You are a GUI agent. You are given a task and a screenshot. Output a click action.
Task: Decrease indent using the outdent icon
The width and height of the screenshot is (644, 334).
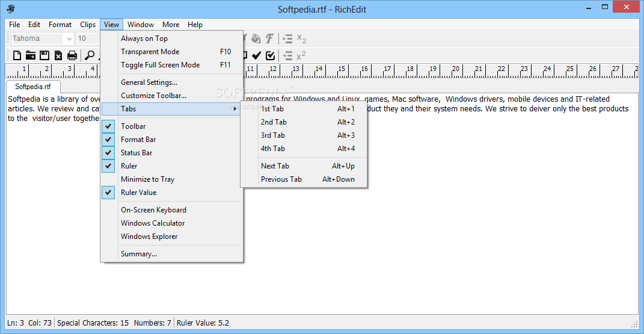tap(287, 39)
